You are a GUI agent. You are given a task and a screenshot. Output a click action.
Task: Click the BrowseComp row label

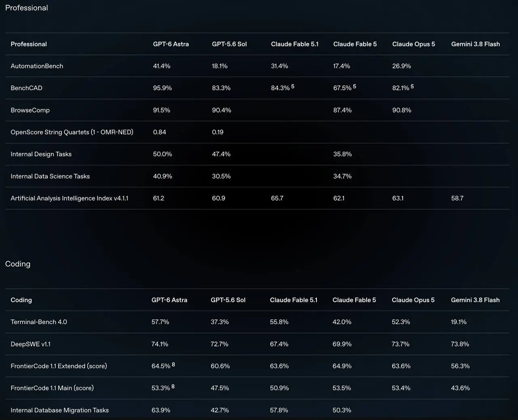pos(30,110)
